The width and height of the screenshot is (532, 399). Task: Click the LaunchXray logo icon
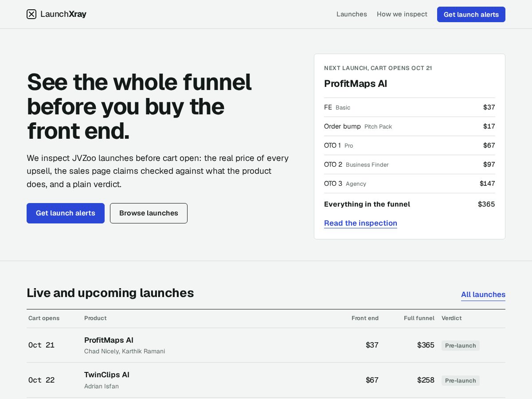tap(31, 14)
